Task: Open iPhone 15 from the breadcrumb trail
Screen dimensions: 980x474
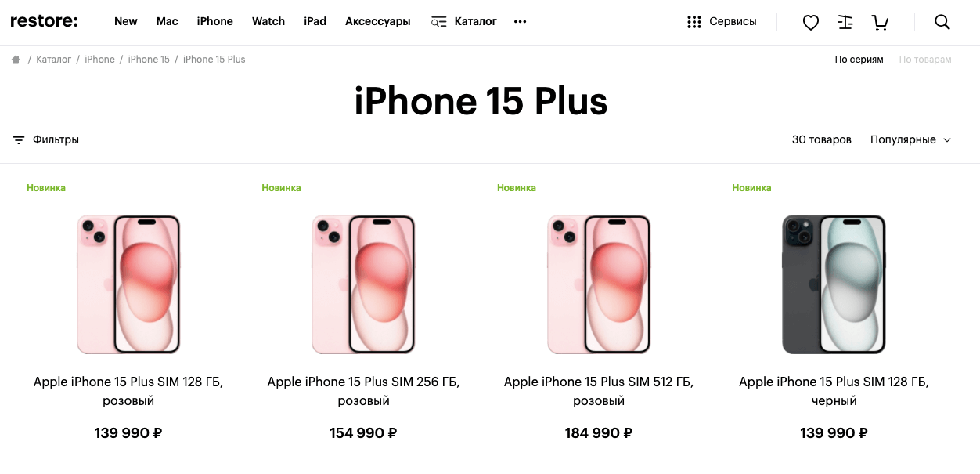Action: (x=149, y=59)
